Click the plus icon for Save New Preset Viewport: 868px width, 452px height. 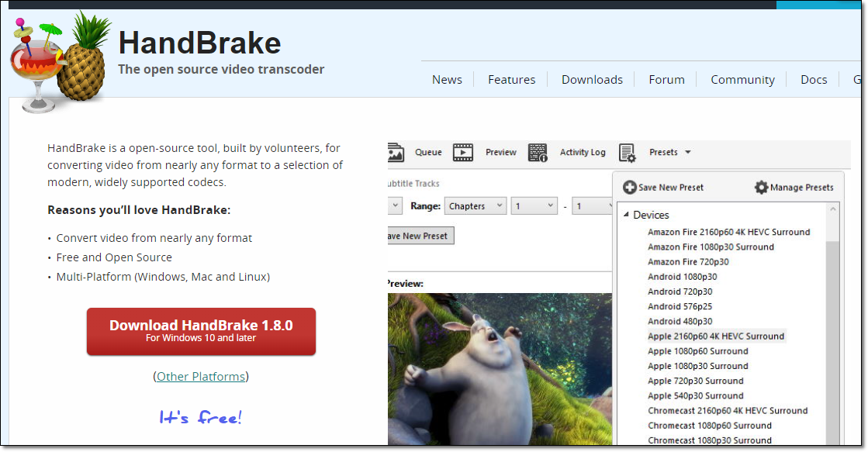[x=629, y=188]
